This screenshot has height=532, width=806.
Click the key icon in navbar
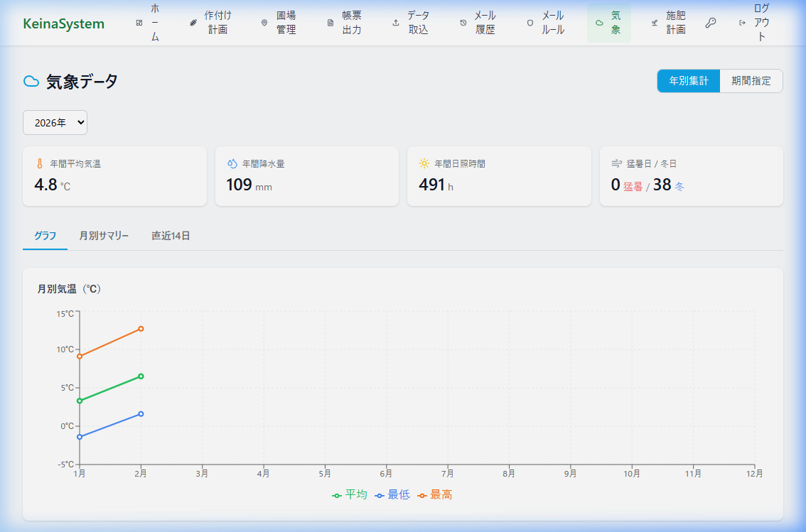tap(710, 23)
